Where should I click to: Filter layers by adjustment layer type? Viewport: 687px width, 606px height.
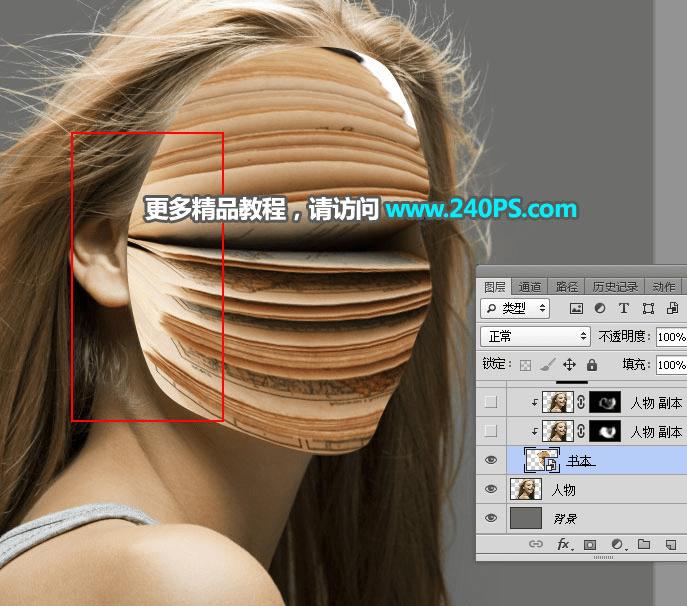600,308
